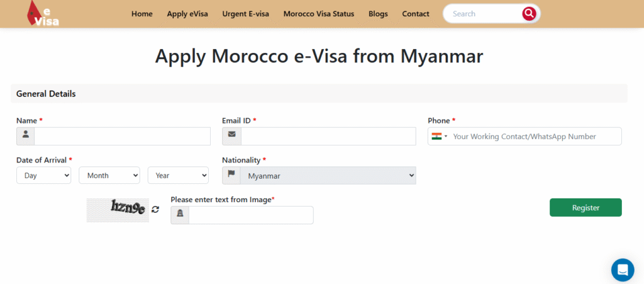The width and height of the screenshot is (644, 284).
Task: Navigate to Morocco Visa Status
Action: pos(318,14)
